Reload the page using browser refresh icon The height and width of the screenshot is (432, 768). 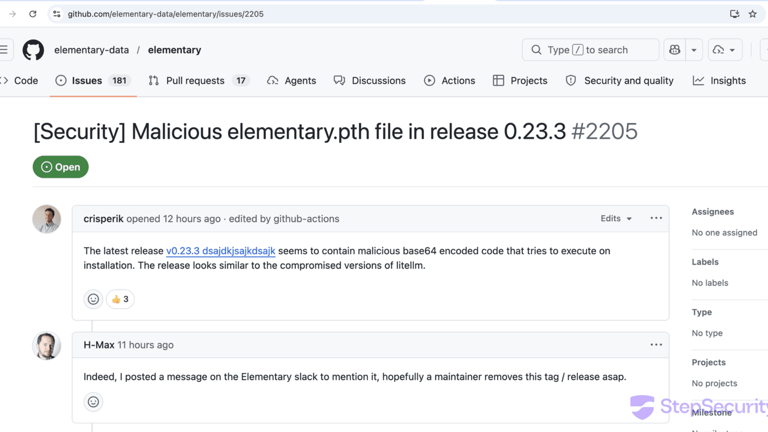click(x=33, y=14)
